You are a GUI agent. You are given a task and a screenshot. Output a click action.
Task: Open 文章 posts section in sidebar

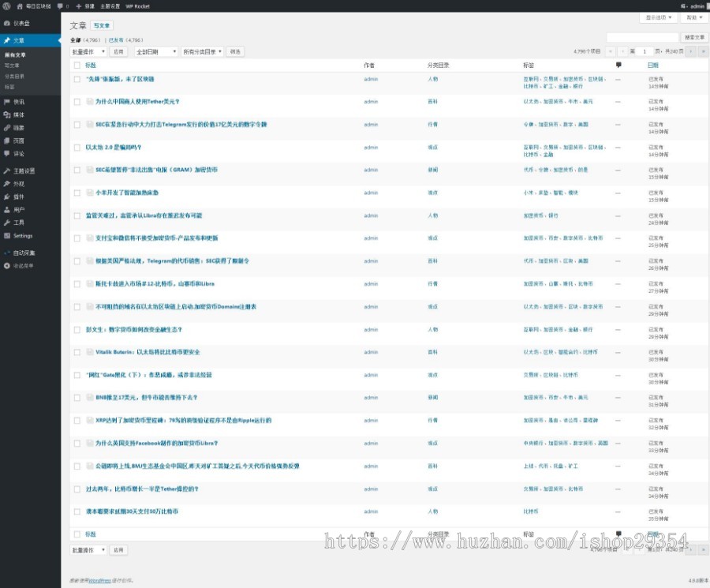30,40
